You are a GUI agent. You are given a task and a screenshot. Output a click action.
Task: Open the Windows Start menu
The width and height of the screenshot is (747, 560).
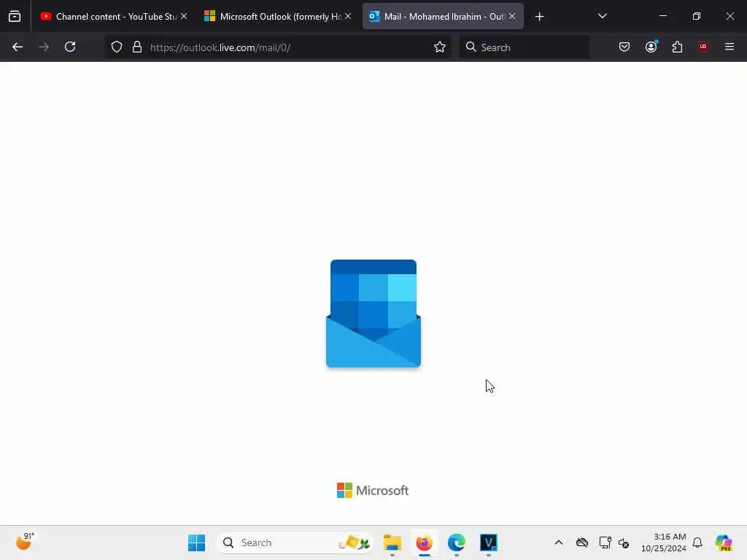click(x=196, y=542)
